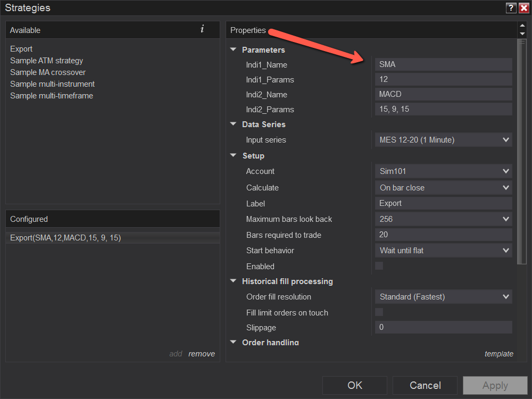Open the Input series dropdown
The image size is (532, 399).
tap(444, 140)
